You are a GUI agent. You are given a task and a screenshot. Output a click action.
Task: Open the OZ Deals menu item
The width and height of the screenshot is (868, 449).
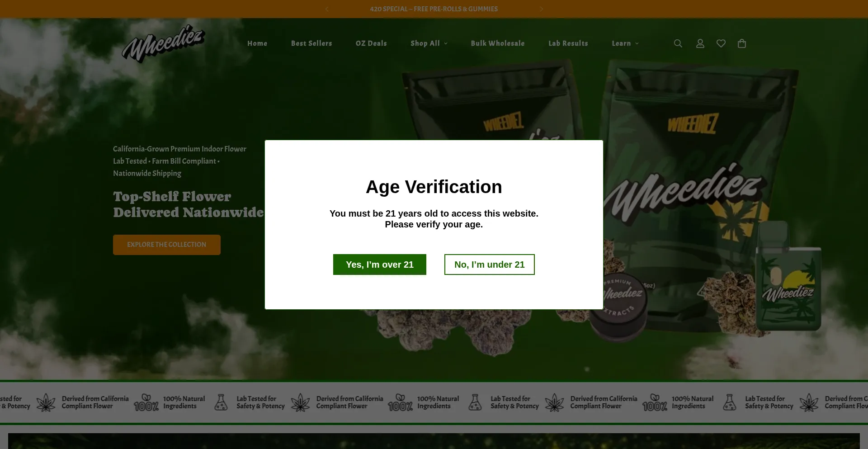click(371, 43)
